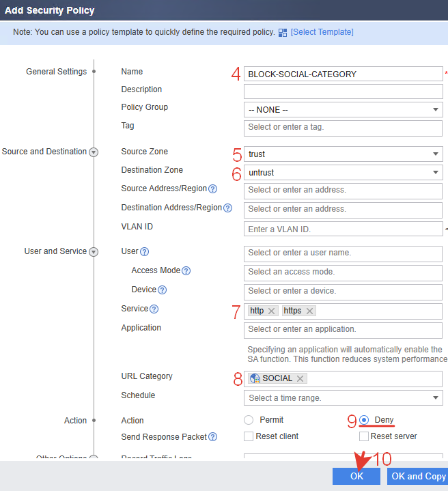Click the Device selection field
Screen dimensions: 448x491
(x=343, y=292)
